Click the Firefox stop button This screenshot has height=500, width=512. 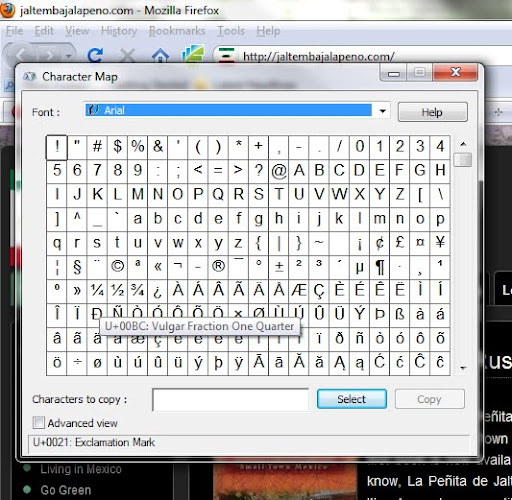pos(127,55)
